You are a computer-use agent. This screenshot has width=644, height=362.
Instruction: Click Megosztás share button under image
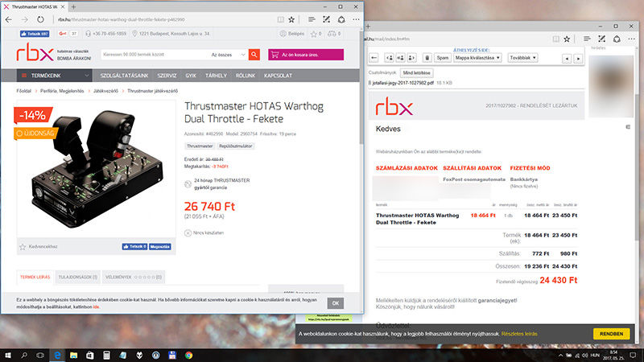coord(159,247)
